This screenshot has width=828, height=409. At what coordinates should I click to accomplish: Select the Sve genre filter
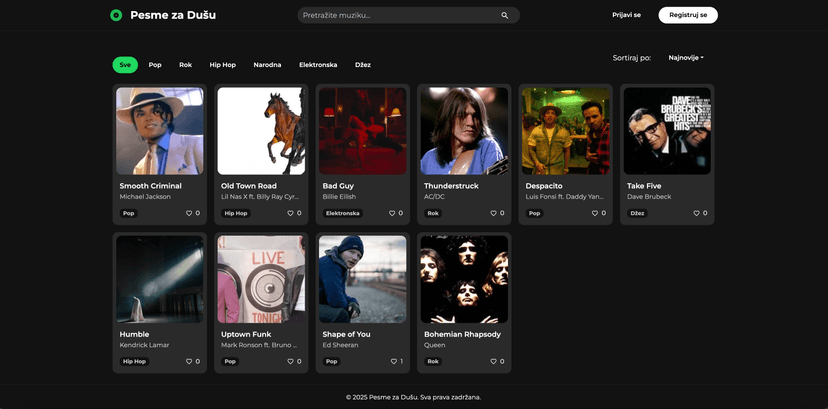125,65
